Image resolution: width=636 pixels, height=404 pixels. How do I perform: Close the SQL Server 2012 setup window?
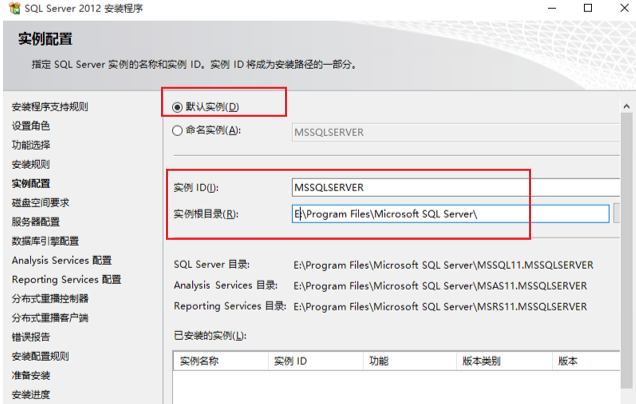click(x=625, y=8)
